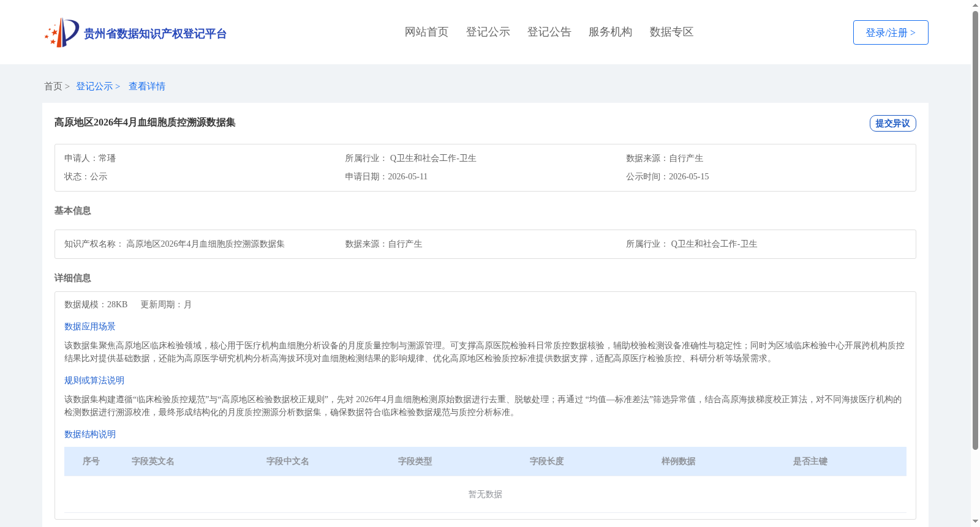Click the 暂无数据 empty table message
Screen dimensions: 980x527
click(485, 494)
